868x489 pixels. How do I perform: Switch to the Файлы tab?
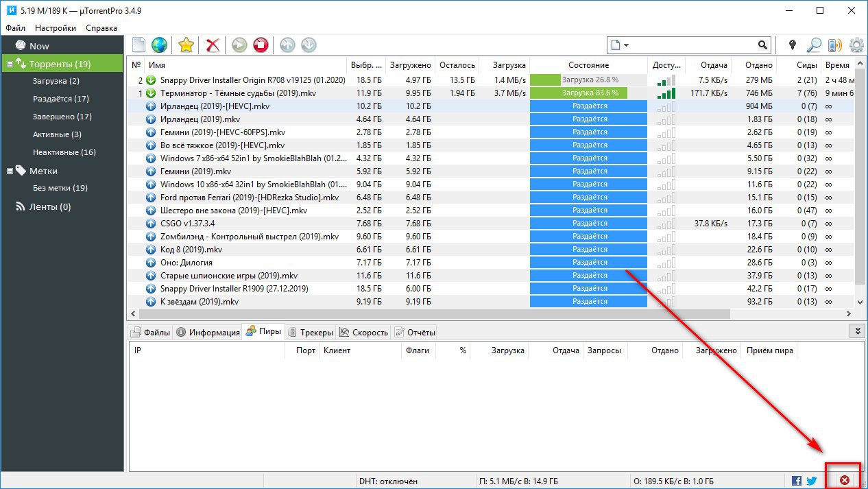pyautogui.click(x=150, y=332)
